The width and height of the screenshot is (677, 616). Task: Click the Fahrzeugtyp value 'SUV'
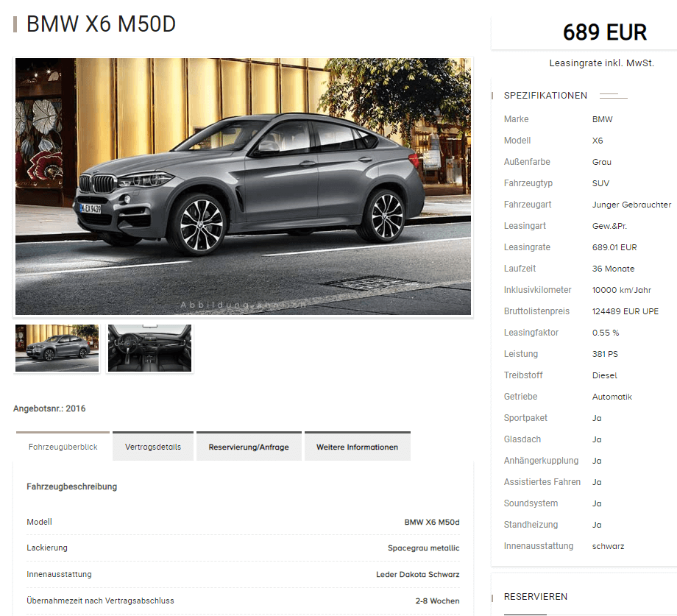600,183
